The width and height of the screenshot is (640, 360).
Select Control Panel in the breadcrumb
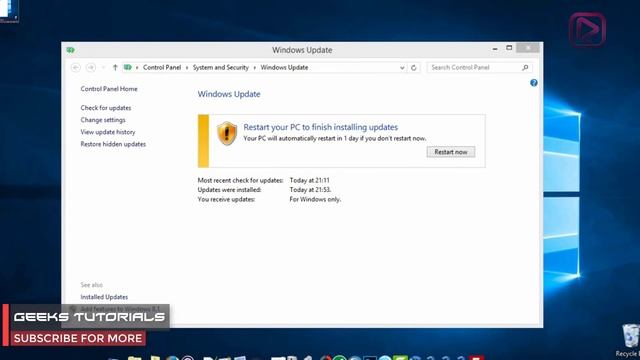[x=162, y=67]
